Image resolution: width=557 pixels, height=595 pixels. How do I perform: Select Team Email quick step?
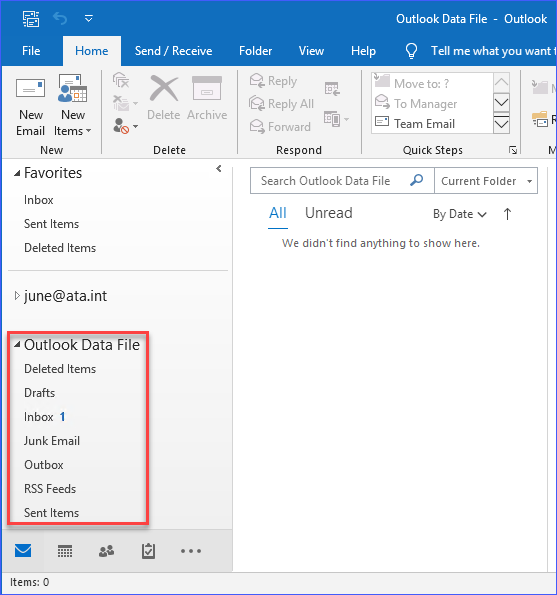click(424, 124)
